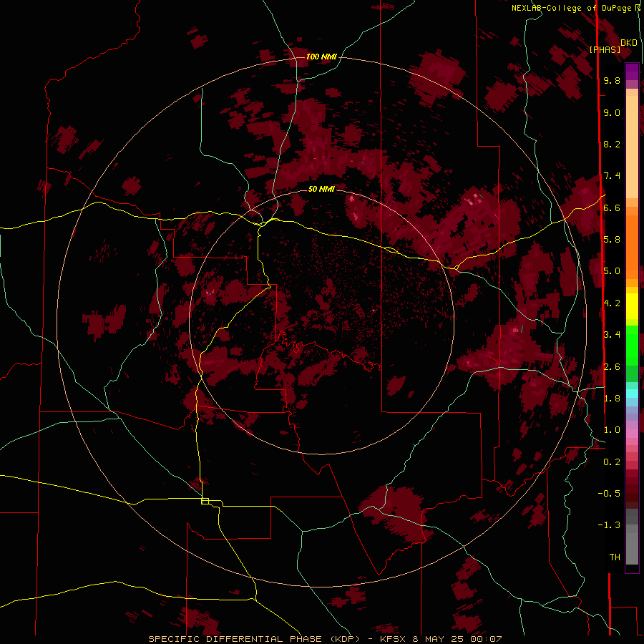Click the DKD product code label

coord(629,43)
